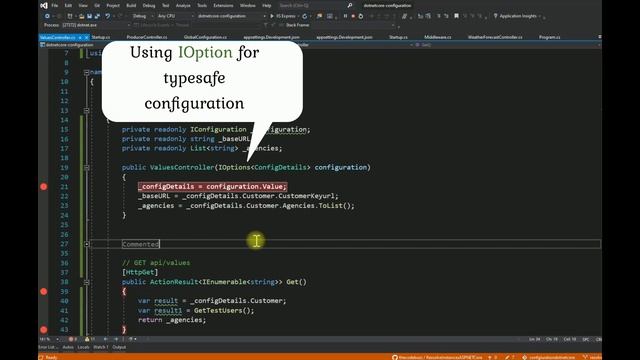640x360 pixels.
Task: Click the Save All toolbar icon
Action: tap(97, 16)
